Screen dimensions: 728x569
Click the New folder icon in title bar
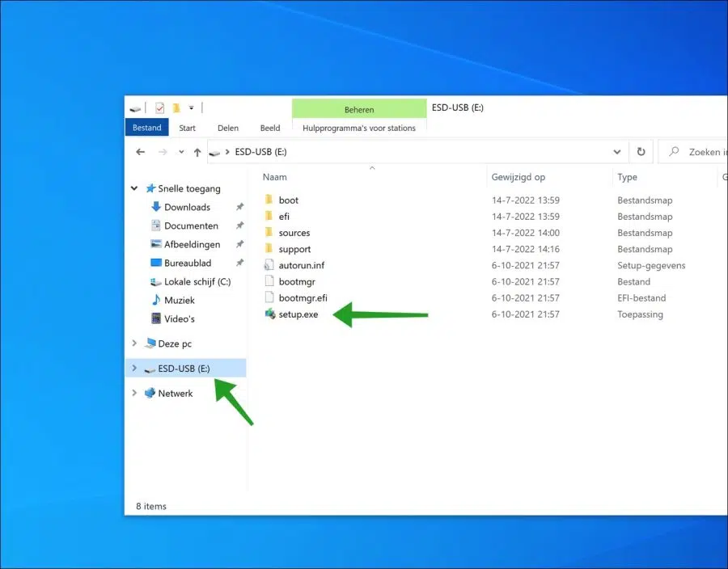176,108
